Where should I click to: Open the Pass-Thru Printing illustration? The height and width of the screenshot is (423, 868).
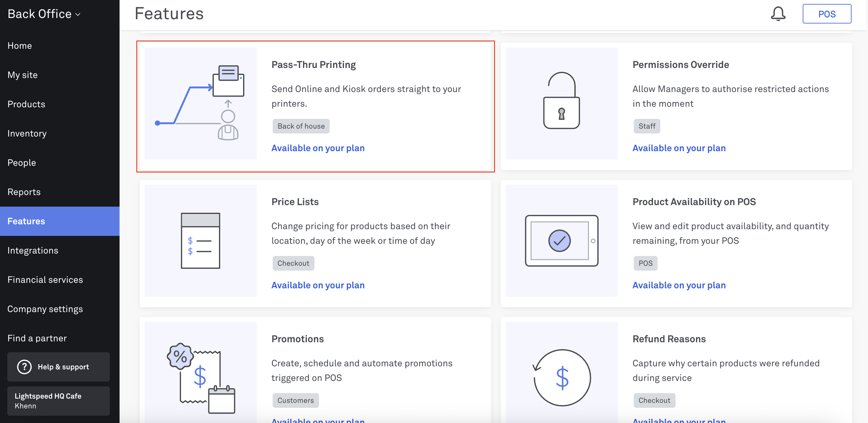(x=200, y=103)
